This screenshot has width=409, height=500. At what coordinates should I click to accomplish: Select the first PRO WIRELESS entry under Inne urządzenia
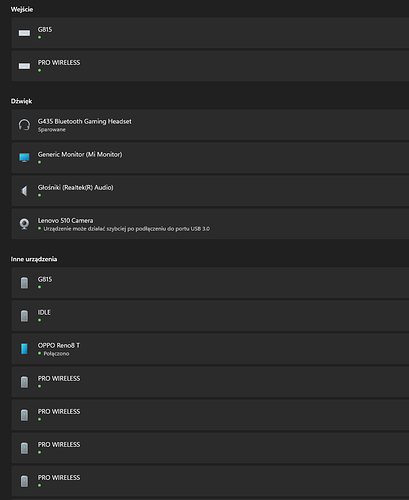coord(210,382)
